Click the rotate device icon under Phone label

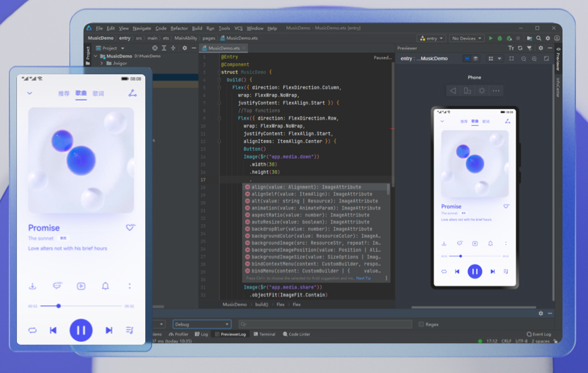[468, 91]
